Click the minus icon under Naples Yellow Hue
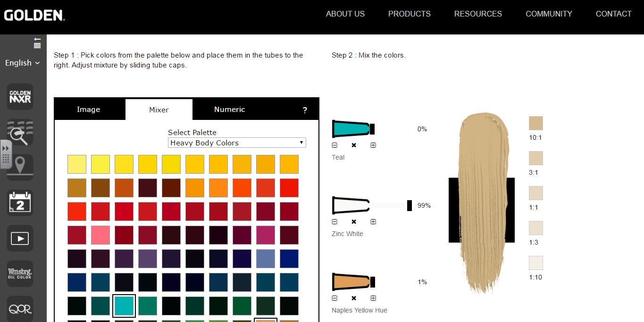The height and width of the screenshot is (322, 644). click(x=335, y=298)
